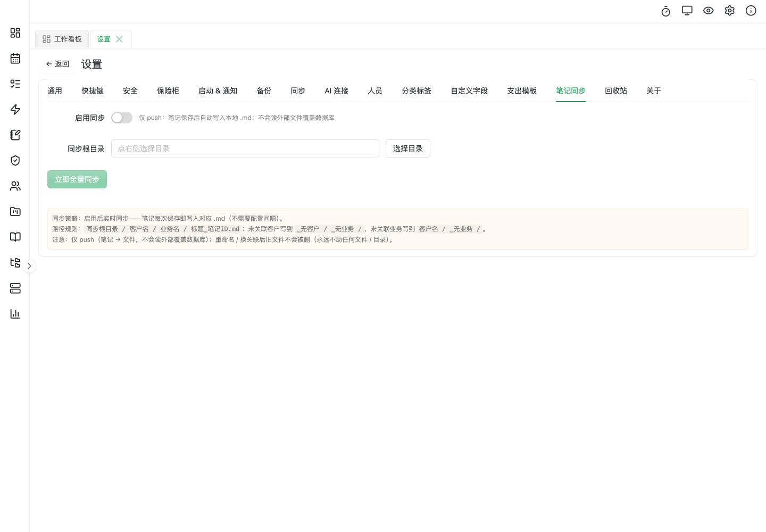Toggle the eye visibility icon in header
766x532 pixels.
click(x=709, y=11)
